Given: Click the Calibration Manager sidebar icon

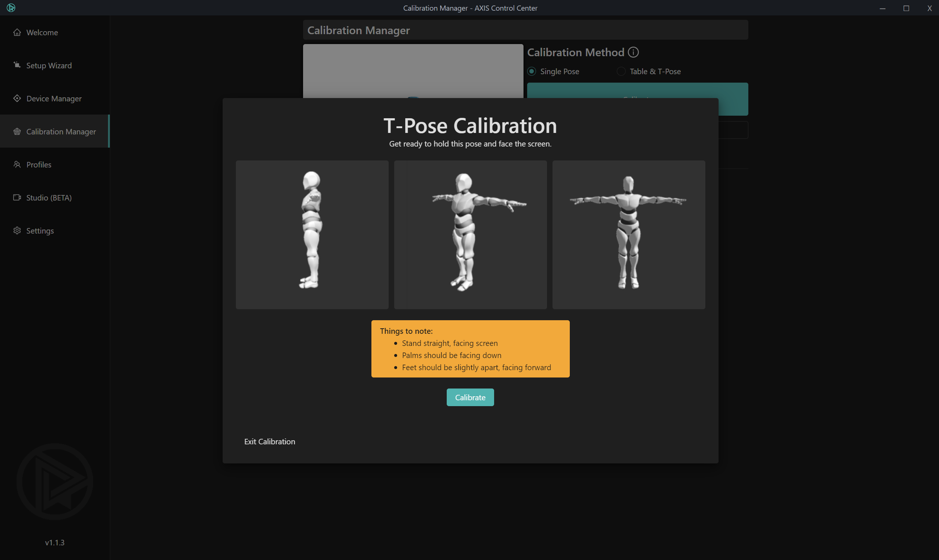Looking at the screenshot, I should (x=17, y=131).
